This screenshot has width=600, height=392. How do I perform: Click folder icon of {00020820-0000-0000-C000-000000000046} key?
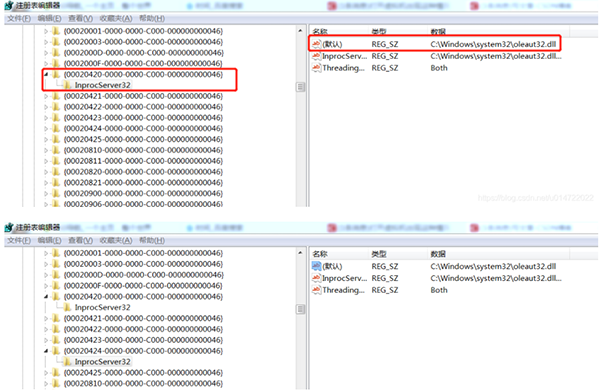pyautogui.click(x=56, y=172)
